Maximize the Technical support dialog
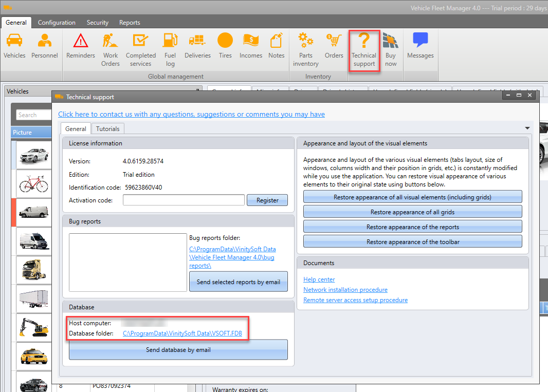Viewport: 548px width, 392px height. (519, 95)
